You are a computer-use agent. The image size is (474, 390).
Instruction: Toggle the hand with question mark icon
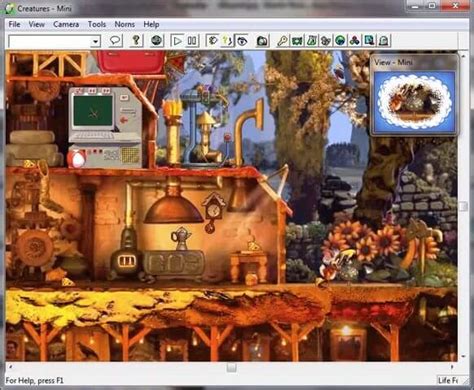[227, 41]
